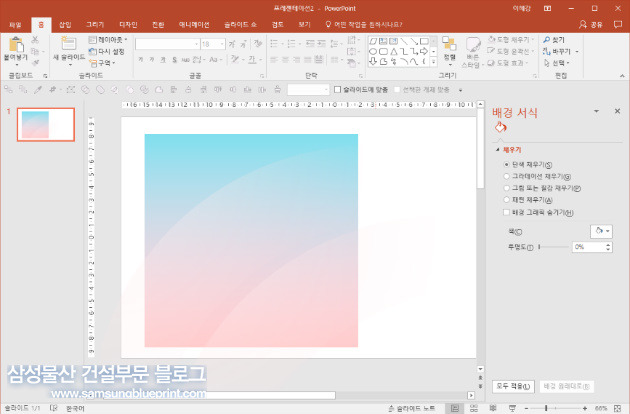This screenshot has height=414, width=630.
Task: Click the Increase Font Size icon
Action: (x=232, y=44)
